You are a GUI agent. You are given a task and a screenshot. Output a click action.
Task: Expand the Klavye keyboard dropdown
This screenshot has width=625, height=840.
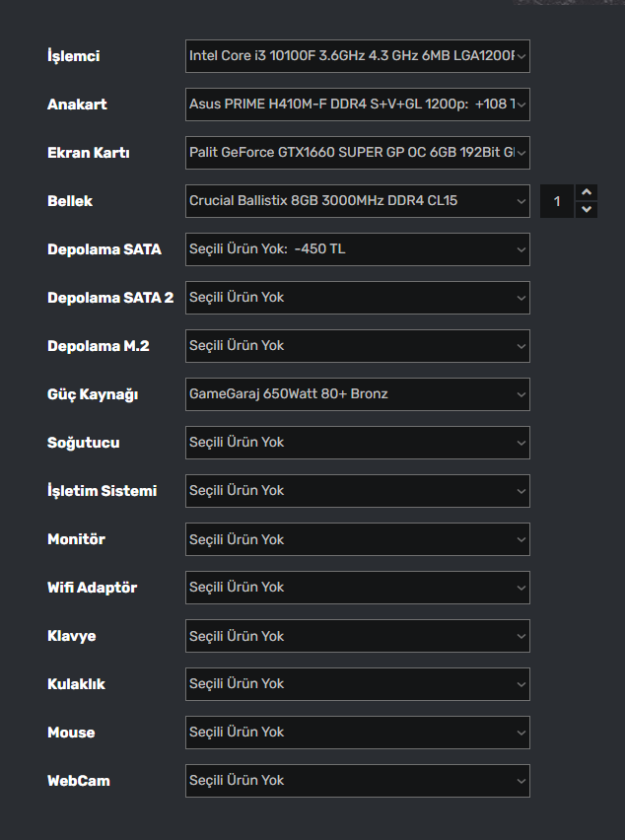tap(357, 636)
